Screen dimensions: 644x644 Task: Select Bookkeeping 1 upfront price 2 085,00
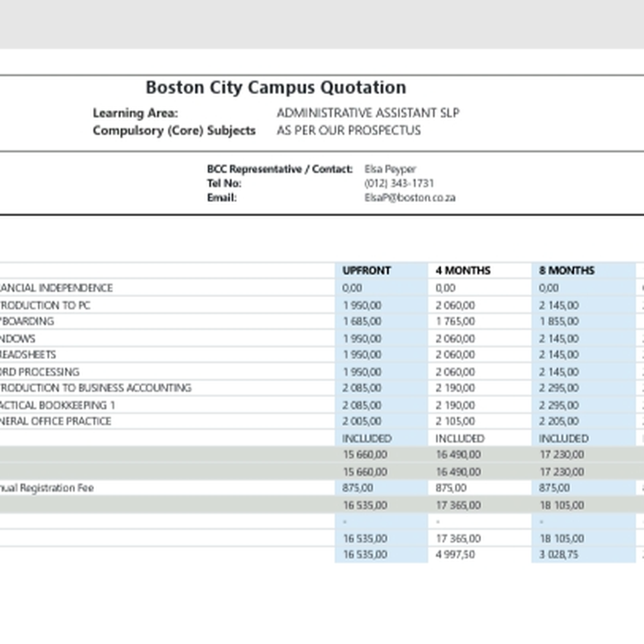click(x=362, y=405)
